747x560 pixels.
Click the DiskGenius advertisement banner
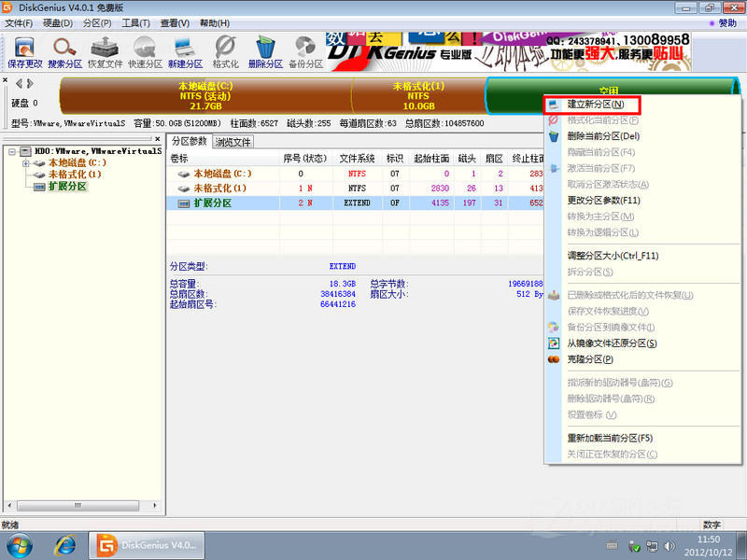(x=508, y=52)
